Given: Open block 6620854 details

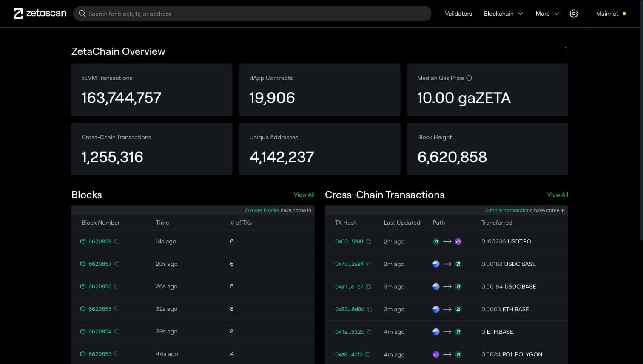Looking at the screenshot, I should tap(100, 331).
